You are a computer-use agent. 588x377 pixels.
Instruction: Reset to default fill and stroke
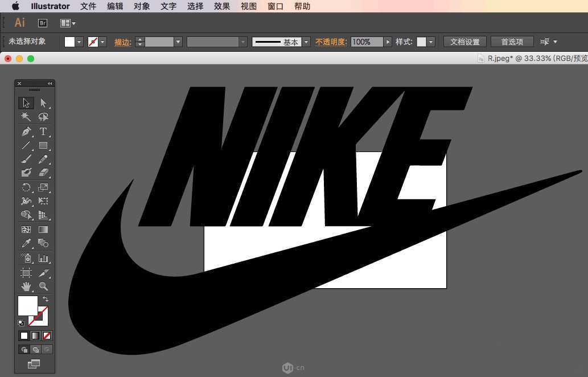(21, 322)
